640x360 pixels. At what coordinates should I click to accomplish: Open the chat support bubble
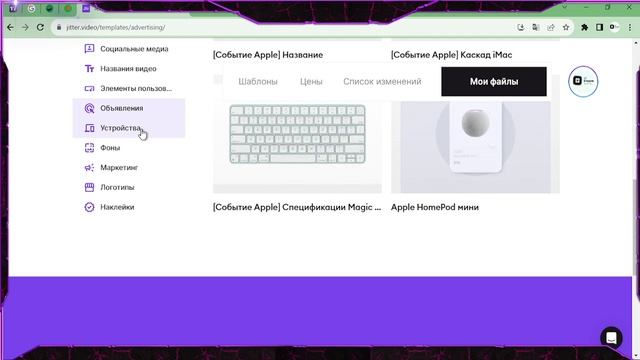[611, 338]
